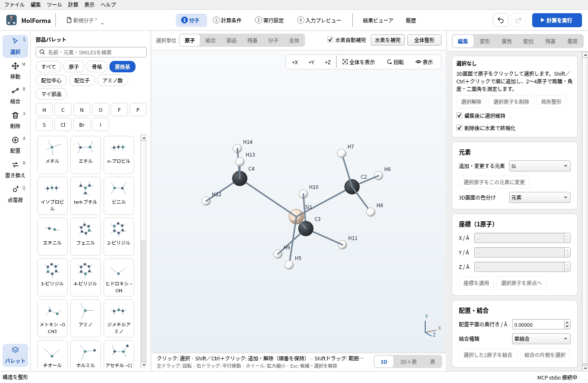Open 3D画面の色分け dropdown
The height and width of the screenshot is (383, 588).
click(x=540, y=197)
